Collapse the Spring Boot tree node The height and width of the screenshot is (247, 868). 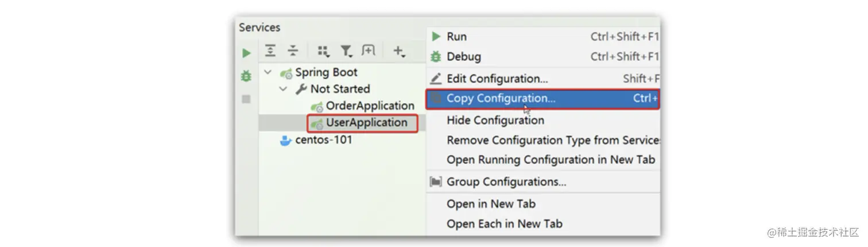pos(268,72)
